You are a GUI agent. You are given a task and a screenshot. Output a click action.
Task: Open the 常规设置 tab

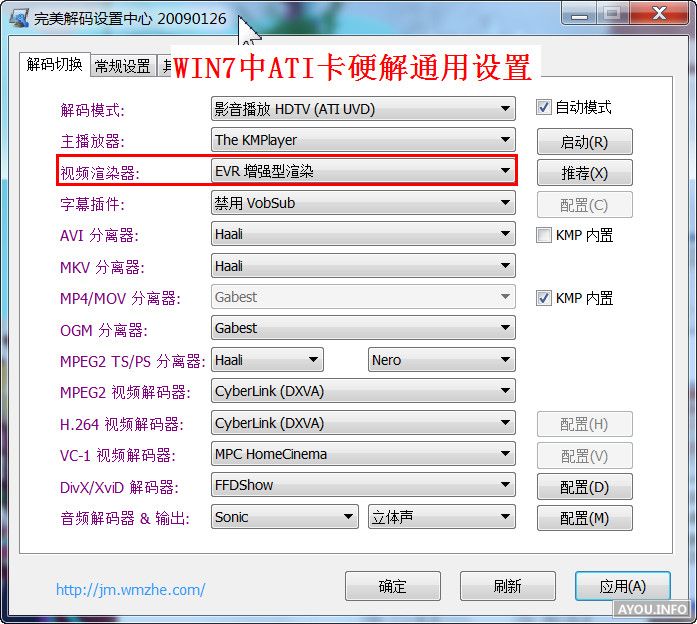click(123, 67)
